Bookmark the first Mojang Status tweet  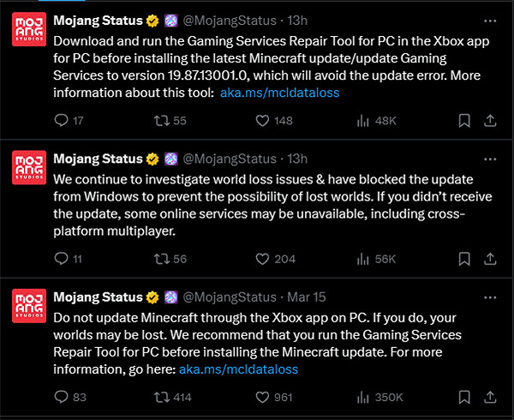click(463, 120)
